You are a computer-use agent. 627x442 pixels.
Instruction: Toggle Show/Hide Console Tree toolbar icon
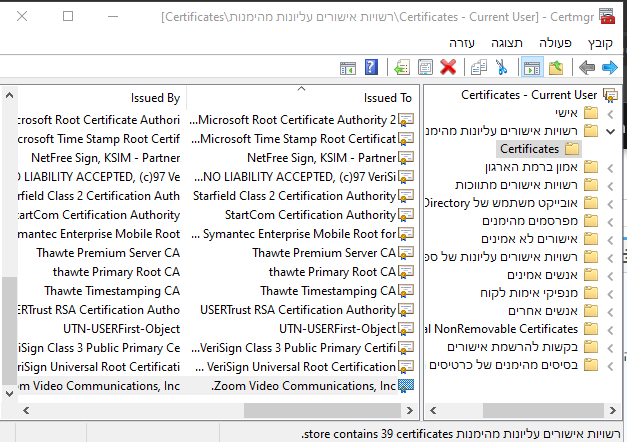[532, 67]
